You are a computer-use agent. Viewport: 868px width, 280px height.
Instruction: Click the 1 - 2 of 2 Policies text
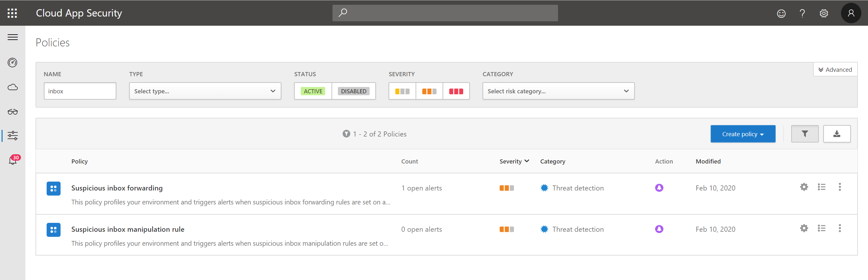pos(379,134)
